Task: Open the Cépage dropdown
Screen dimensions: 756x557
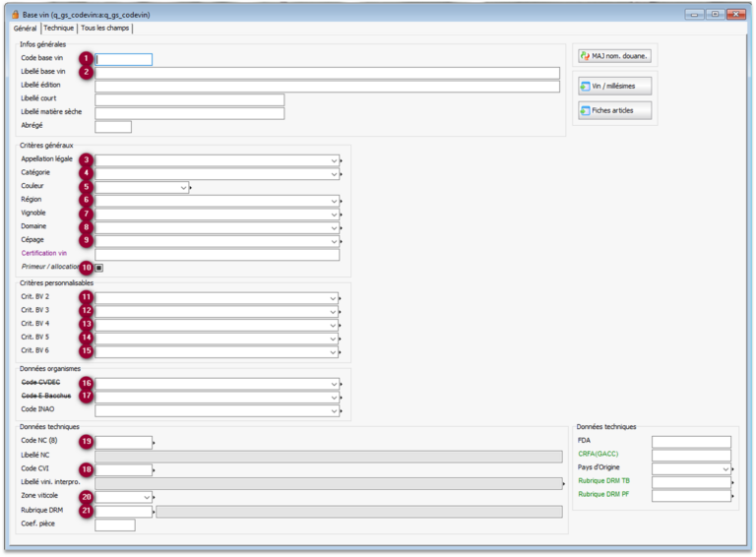Action: point(335,241)
